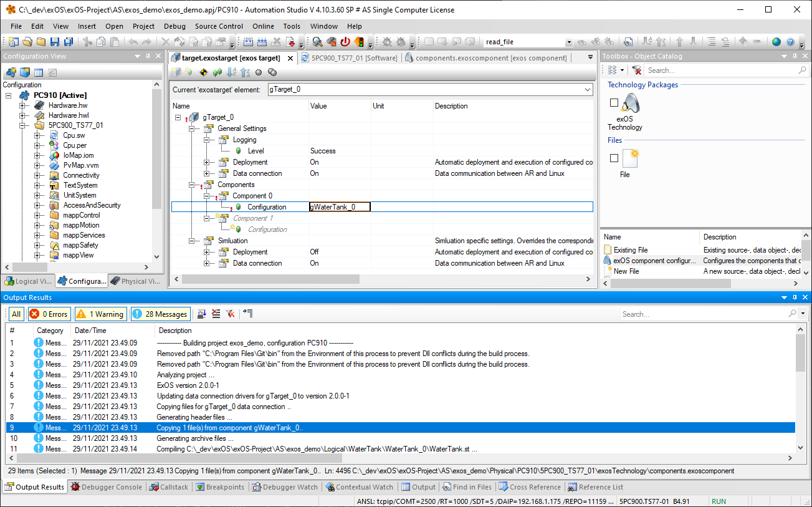Screen dimensions: 812x507
Task: Close the target.exostarget tab
Action: [291, 58]
